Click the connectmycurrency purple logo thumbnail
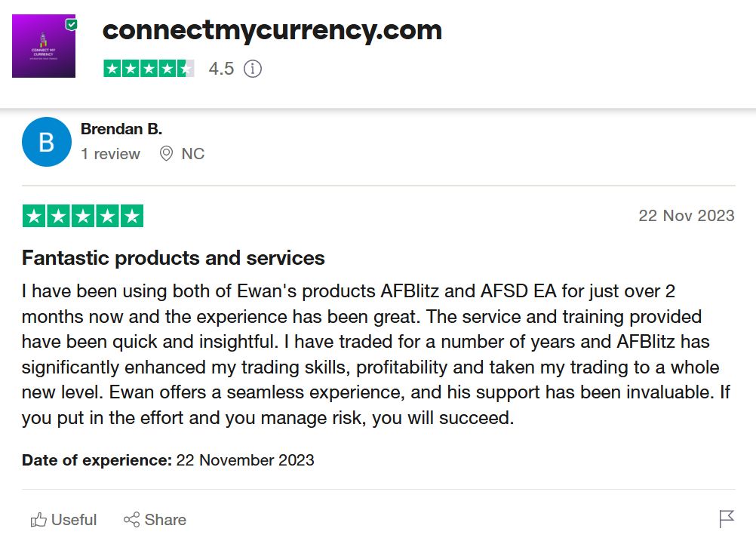The image size is (756, 544). 43,48
